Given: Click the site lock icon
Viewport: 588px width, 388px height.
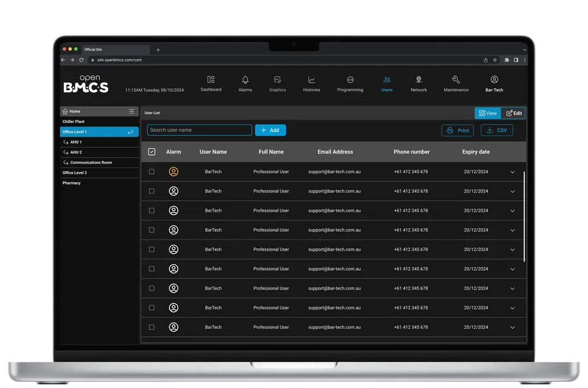Looking at the screenshot, I should point(92,60).
